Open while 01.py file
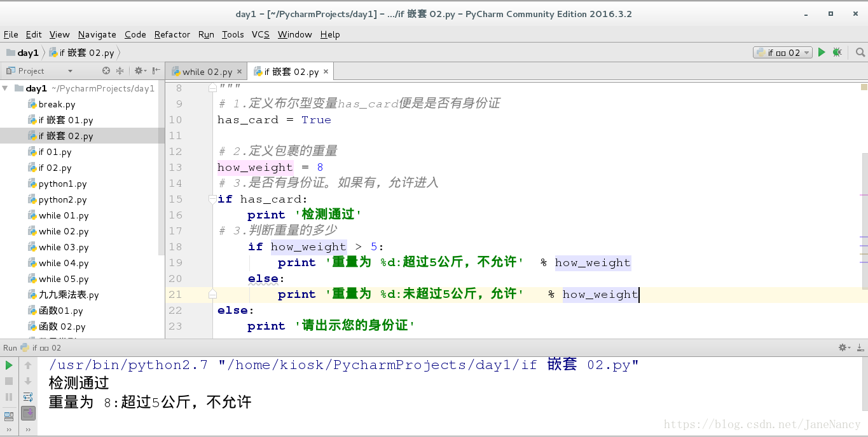This screenshot has height=437, width=868. pos(64,215)
